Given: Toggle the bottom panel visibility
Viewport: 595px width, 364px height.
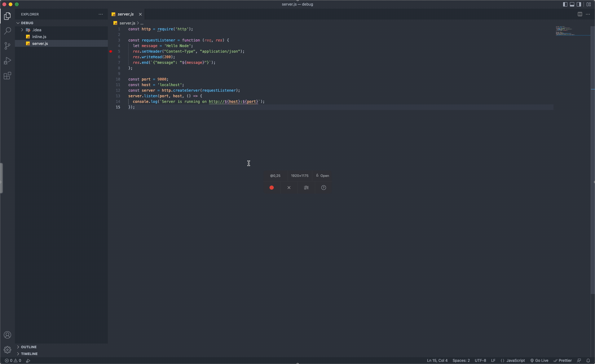Looking at the screenshot, I should click(x=572, y=4).
